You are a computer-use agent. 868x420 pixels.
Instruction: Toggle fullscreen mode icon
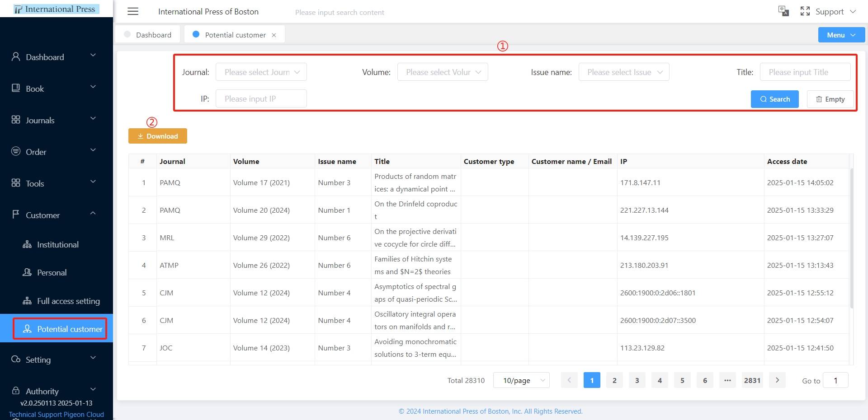pos(805,11)
